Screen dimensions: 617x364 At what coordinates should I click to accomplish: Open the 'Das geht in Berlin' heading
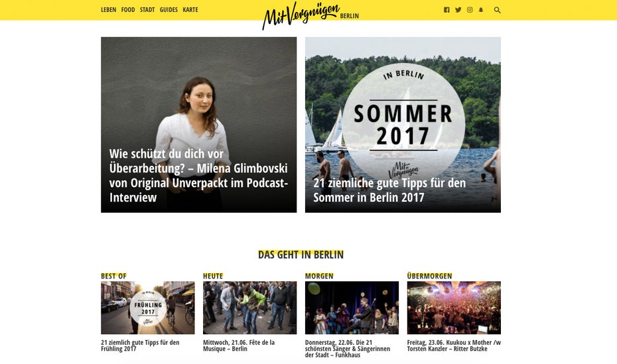tap(301, 255)
